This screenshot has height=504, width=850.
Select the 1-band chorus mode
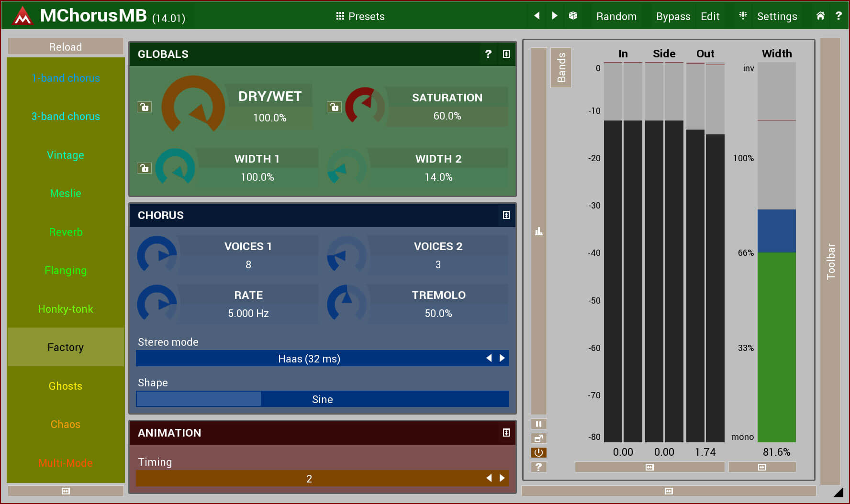point(66,78)
